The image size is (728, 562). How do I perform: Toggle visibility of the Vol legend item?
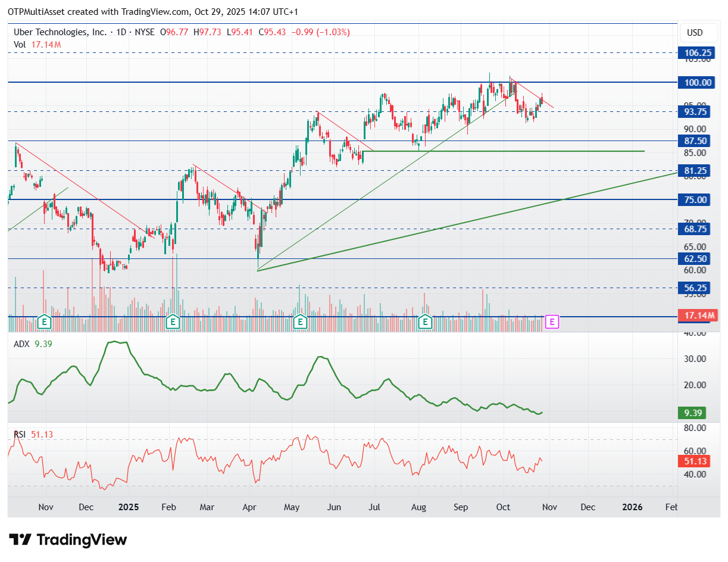coord(20,44)
